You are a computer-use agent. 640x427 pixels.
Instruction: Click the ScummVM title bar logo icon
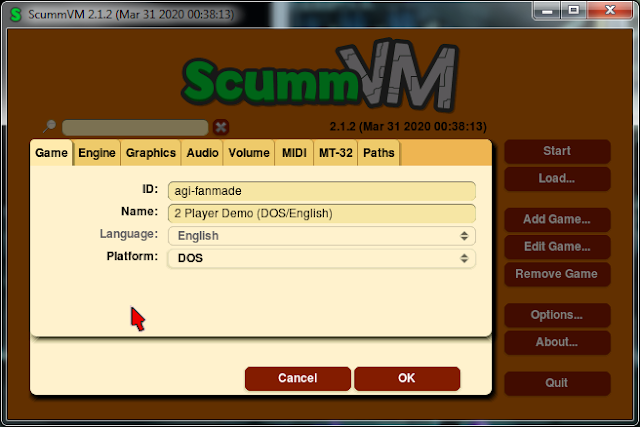16,15
